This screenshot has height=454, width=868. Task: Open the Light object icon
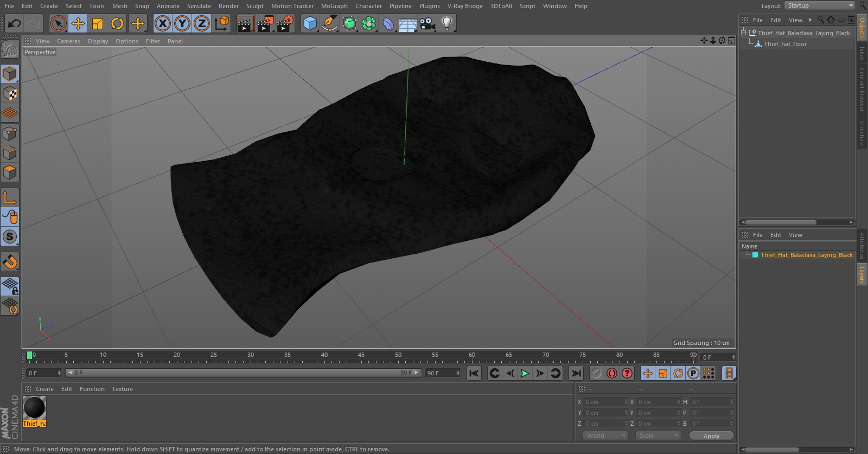tap(446, 23)
